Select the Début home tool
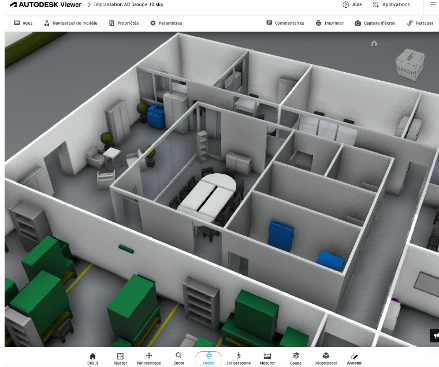439x367 pixels. point(93,359)
